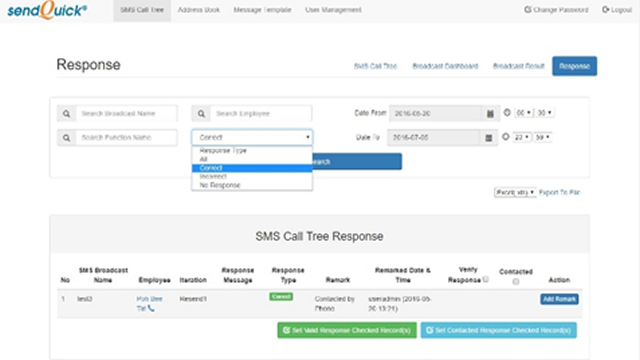Open the Date From hour dropdown

(x=524, y=113)
